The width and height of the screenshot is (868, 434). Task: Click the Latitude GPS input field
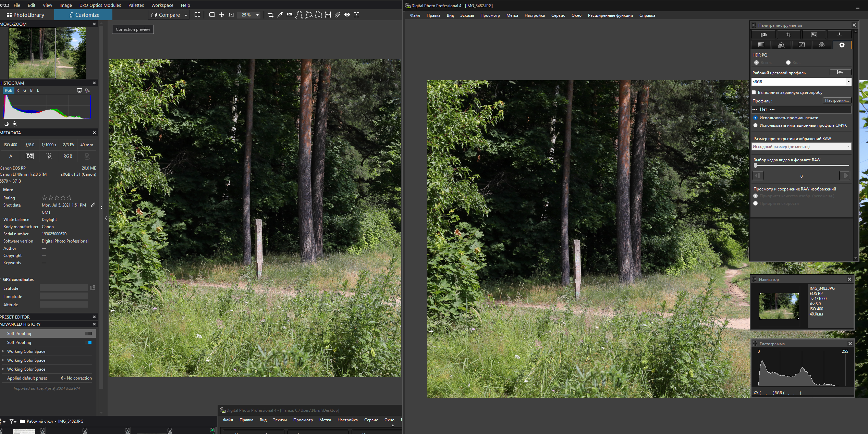(x=64, y=288)
